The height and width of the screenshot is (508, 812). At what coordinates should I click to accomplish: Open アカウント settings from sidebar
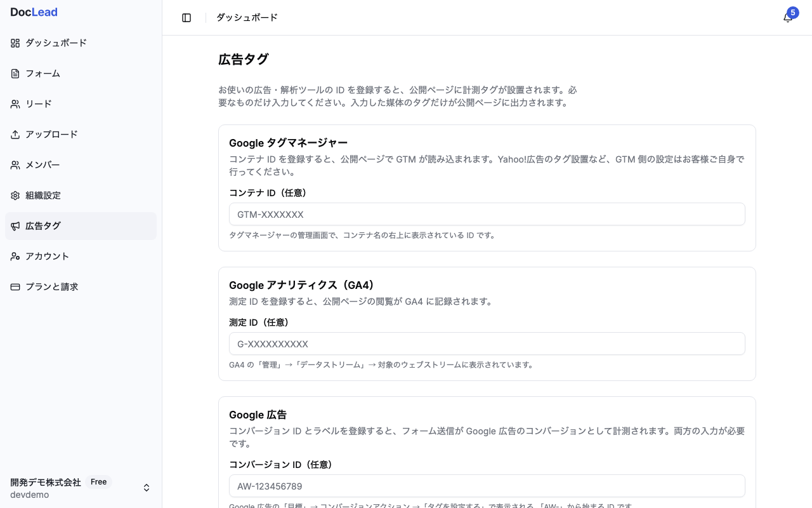pyautogui.click(x=81, y=257)
